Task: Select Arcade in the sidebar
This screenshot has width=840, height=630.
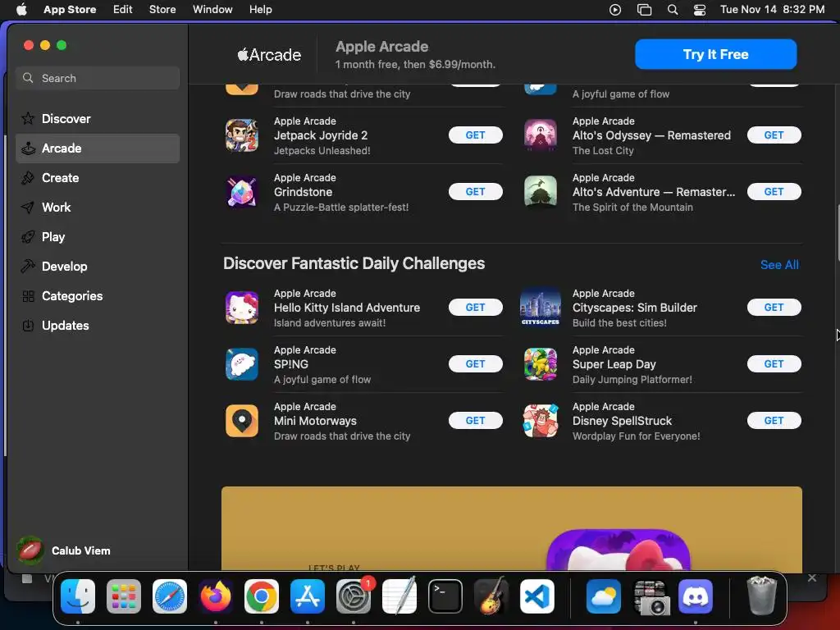Action: click(98, 148)
